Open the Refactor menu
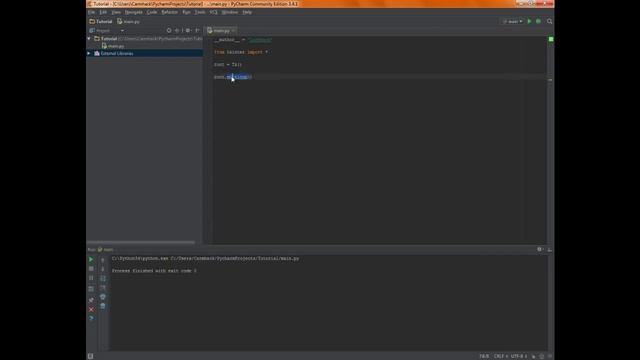This screenshot has width=640, height=360. coord(169,12)
